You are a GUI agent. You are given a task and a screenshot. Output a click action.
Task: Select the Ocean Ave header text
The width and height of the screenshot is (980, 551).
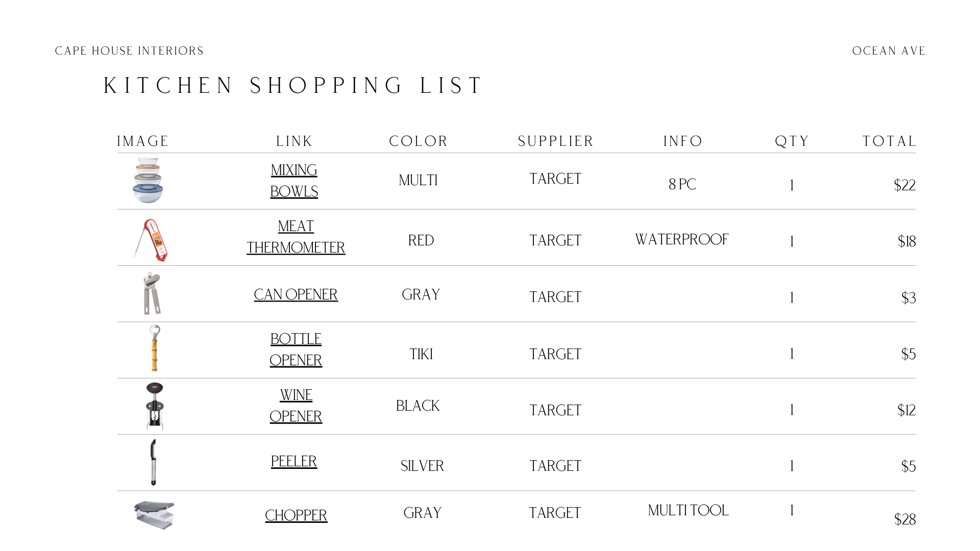pos(889,51)
